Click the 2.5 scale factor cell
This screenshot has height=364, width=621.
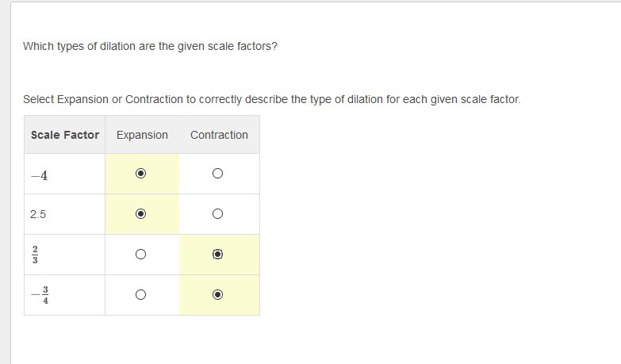click(x=38, y=214)
